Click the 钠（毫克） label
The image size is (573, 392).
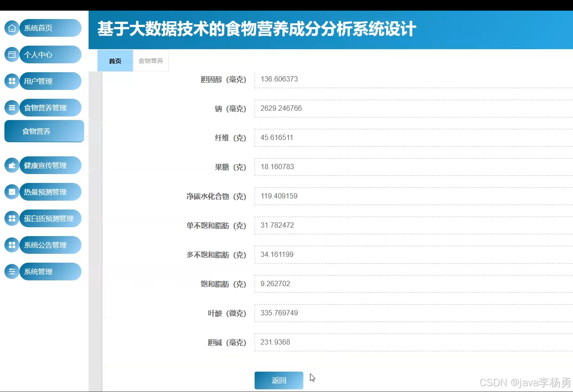click(x=230, y=109)
